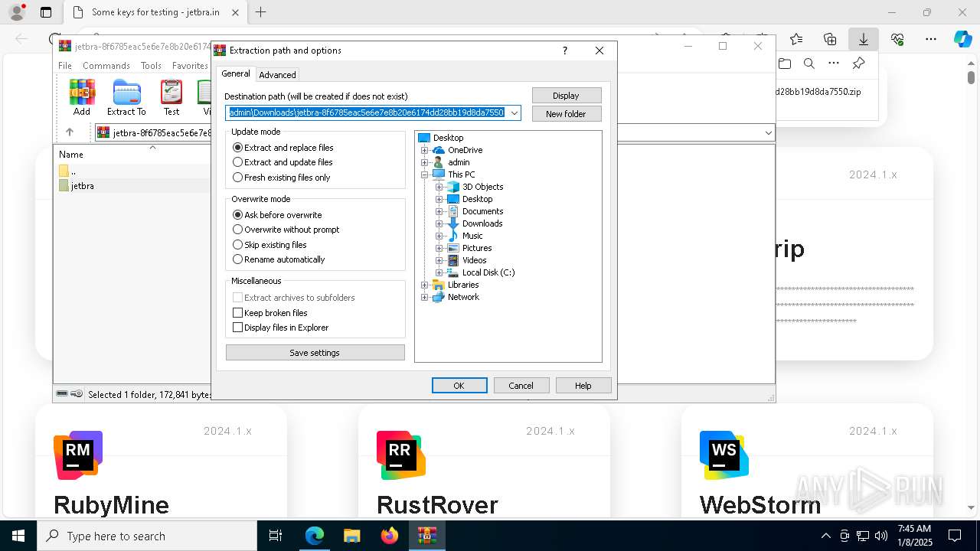Select Rename automatically option
Image resolution: width=980 pixels, height=551 pixels.
pyautogui.click(x=279, y=259)
